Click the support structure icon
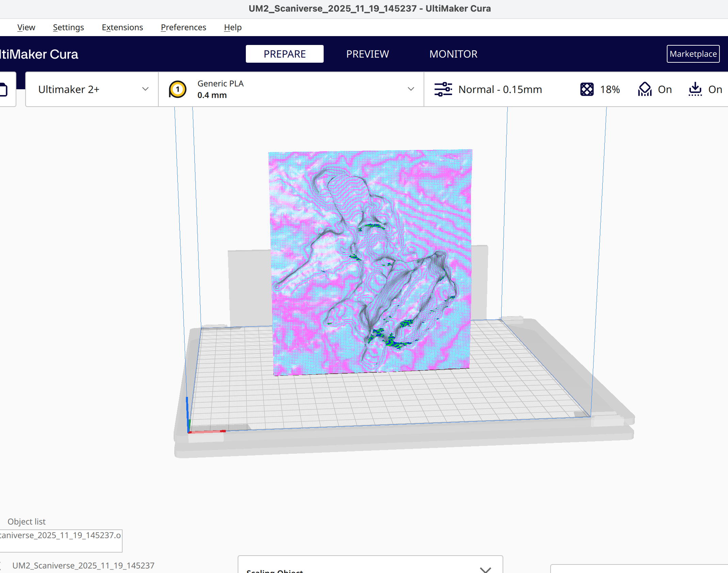Image resolution: width=728 pixels, height=573 pixels. click(x=645, y=89)
